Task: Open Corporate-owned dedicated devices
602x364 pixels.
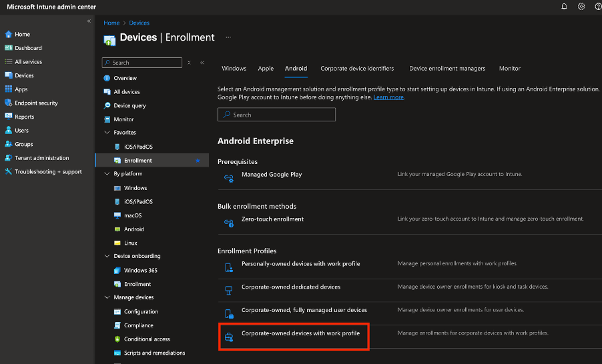Action: (291, 287)
